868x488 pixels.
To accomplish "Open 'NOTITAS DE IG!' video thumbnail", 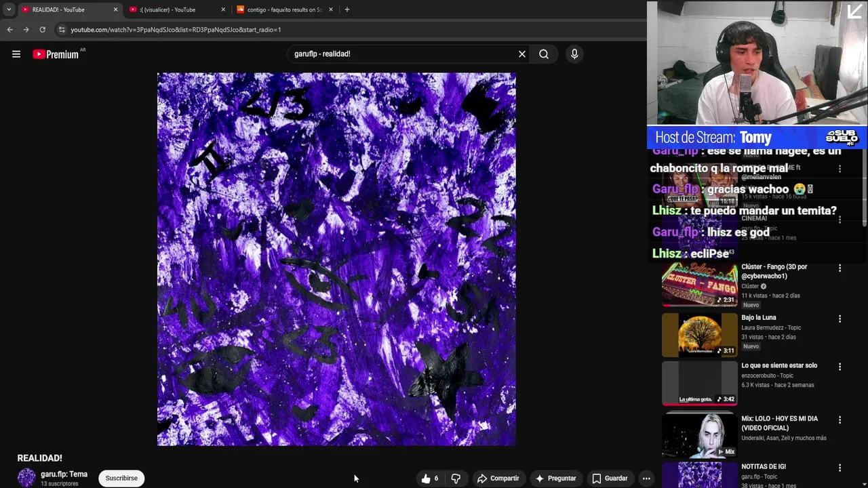I will pos(700,474).
